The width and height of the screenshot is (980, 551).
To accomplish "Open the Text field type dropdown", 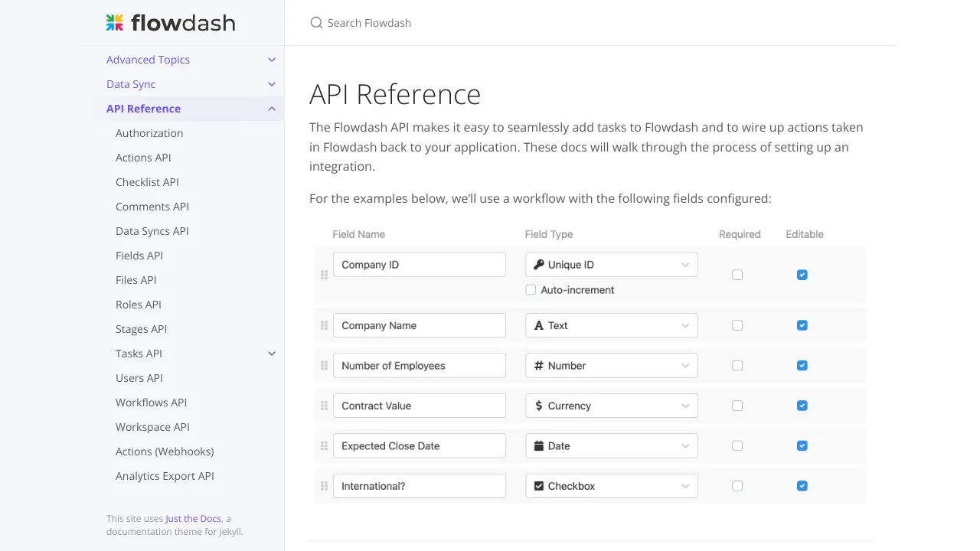I will [612, 325].
